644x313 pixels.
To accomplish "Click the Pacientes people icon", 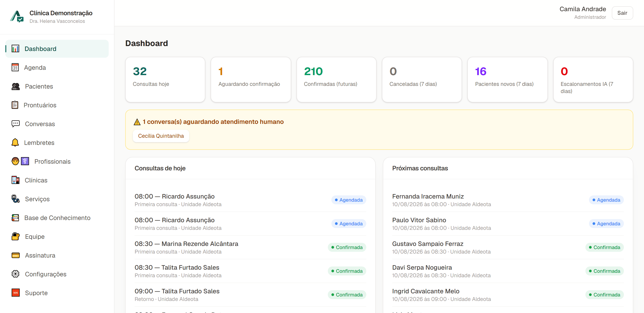I will tap(15, 86).
